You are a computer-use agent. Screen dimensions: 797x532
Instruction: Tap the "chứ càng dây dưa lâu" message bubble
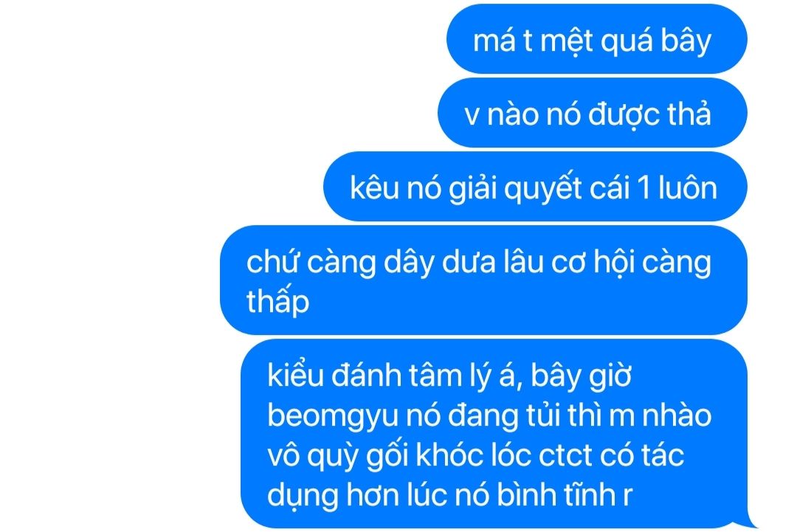483,280
